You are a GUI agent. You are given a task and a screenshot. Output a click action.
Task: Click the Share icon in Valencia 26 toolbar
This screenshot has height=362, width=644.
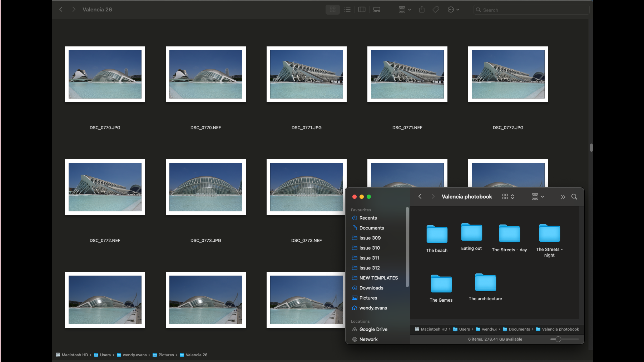coord(422,10)
